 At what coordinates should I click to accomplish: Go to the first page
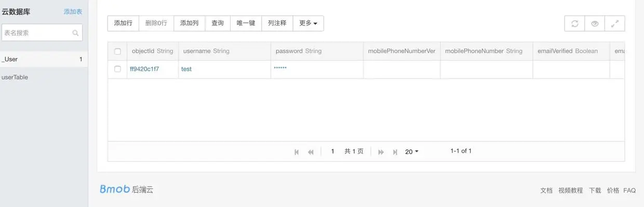tap(297, 152)
